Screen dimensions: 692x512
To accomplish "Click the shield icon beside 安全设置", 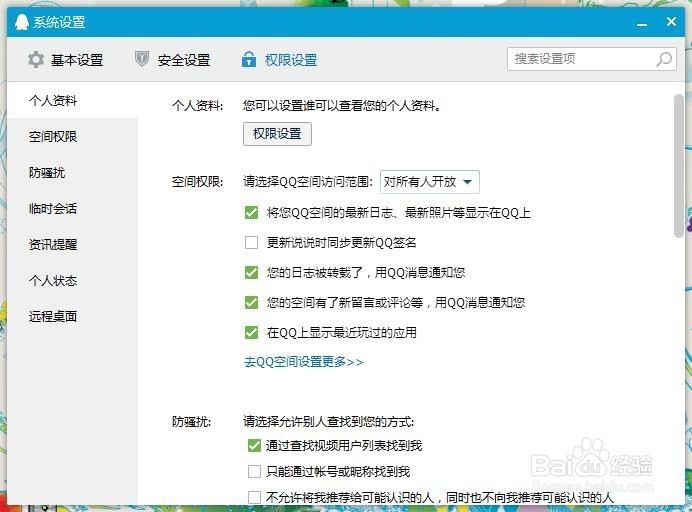I will coord(142,59).
